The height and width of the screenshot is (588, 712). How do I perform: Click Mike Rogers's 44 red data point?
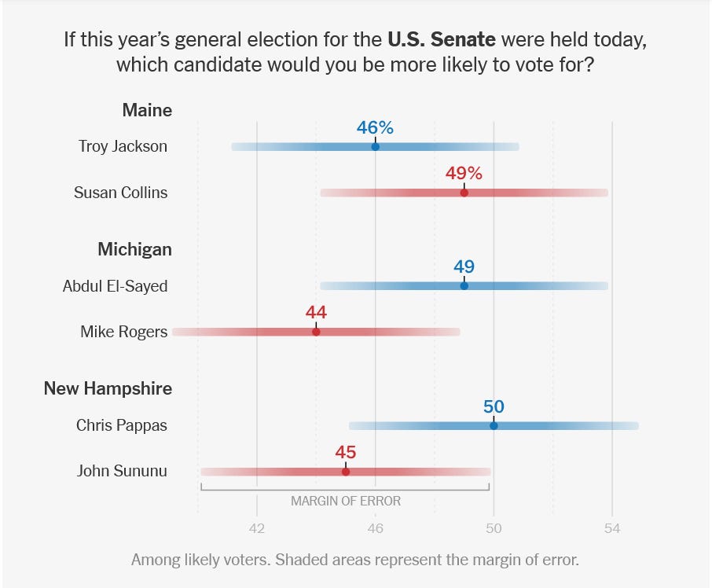pos(316,332)
